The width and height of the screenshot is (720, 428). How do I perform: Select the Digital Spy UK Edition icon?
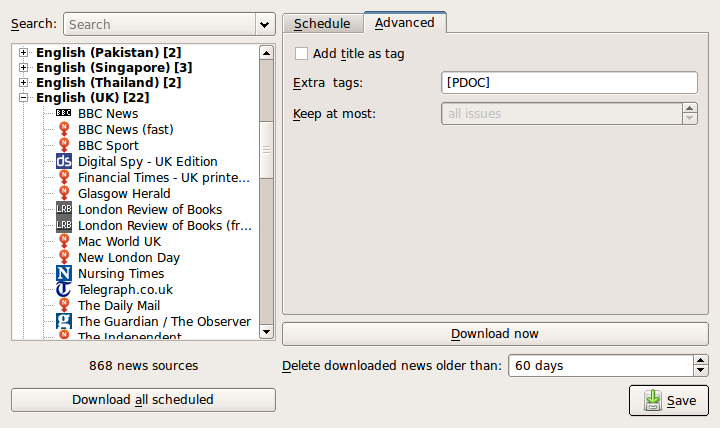click(x=64, y=161)
